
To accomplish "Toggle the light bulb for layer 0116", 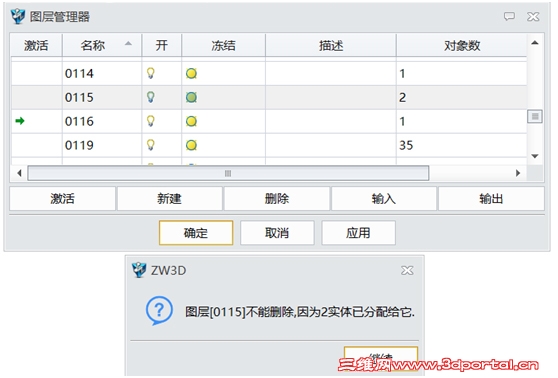I will click(151, 121).
